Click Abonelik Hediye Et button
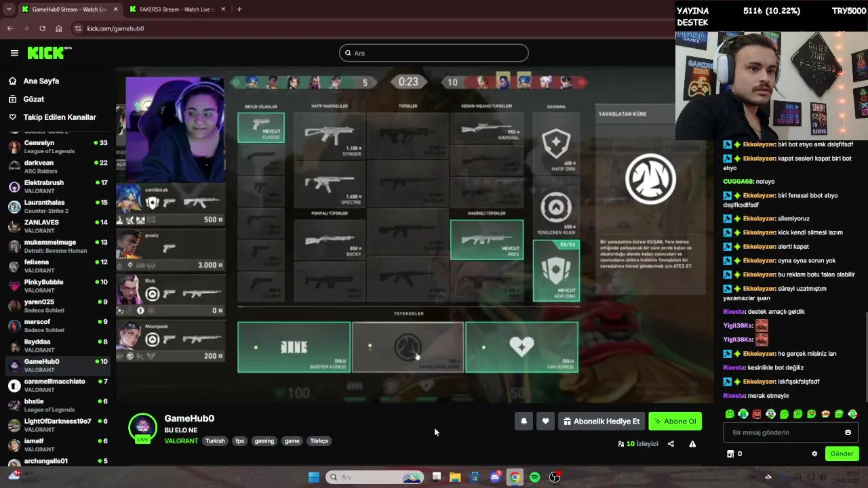868x488 pixels. click(x=601, y=422)
